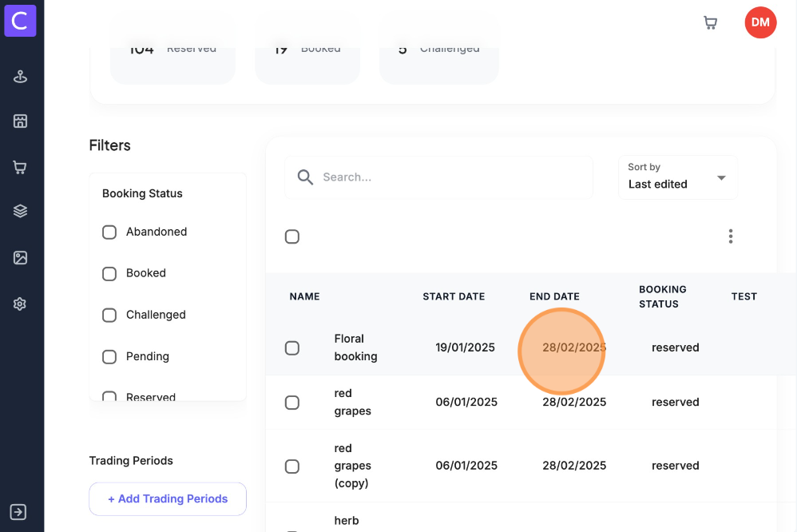Check the Abandoned filter checkbox
Screen dimensions: 797x532
click(x=109, y=232)
